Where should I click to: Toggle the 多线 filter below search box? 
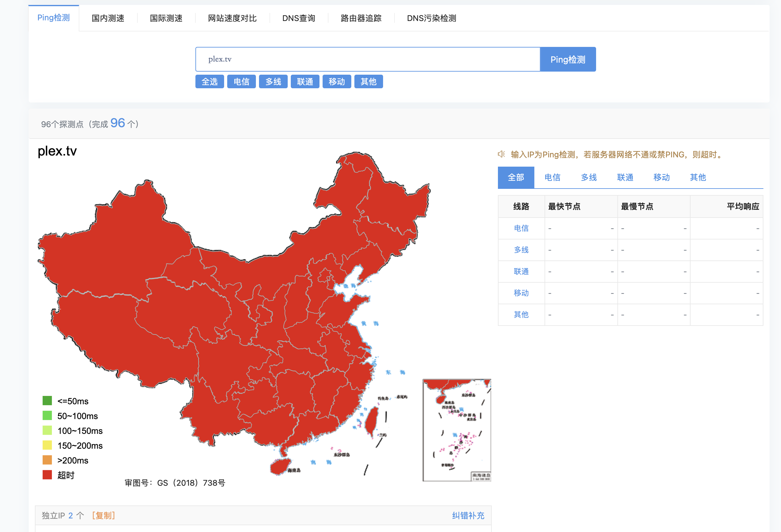273,81
